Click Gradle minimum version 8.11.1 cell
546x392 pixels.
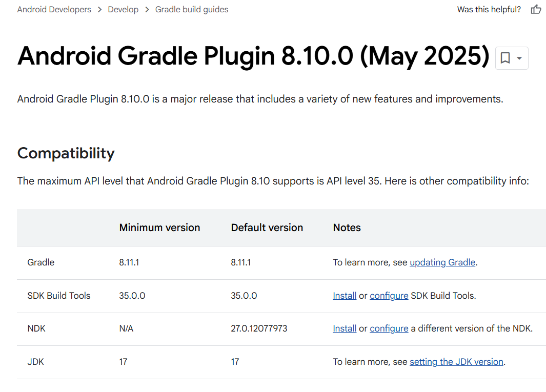coord(129,262)
